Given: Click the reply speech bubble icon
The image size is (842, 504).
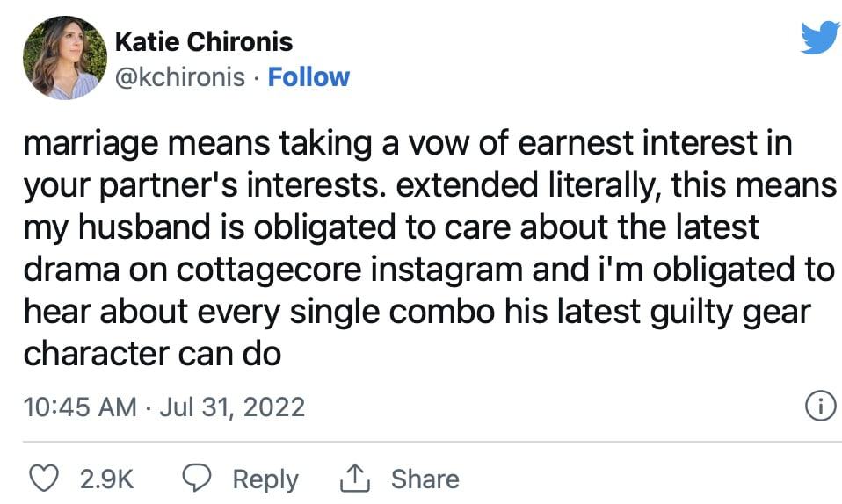Looking at the screenshot, I should [x=198, y=479].
